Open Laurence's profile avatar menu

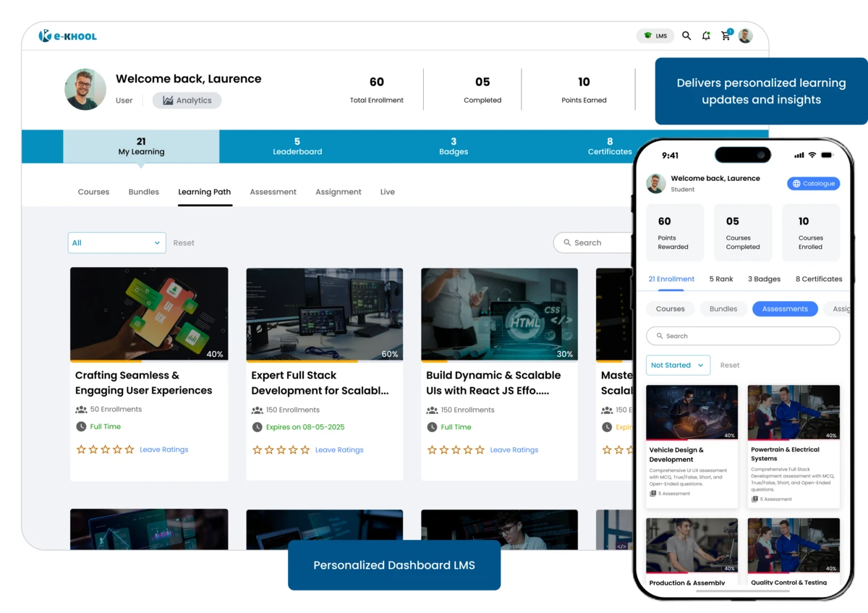point(746,35)
